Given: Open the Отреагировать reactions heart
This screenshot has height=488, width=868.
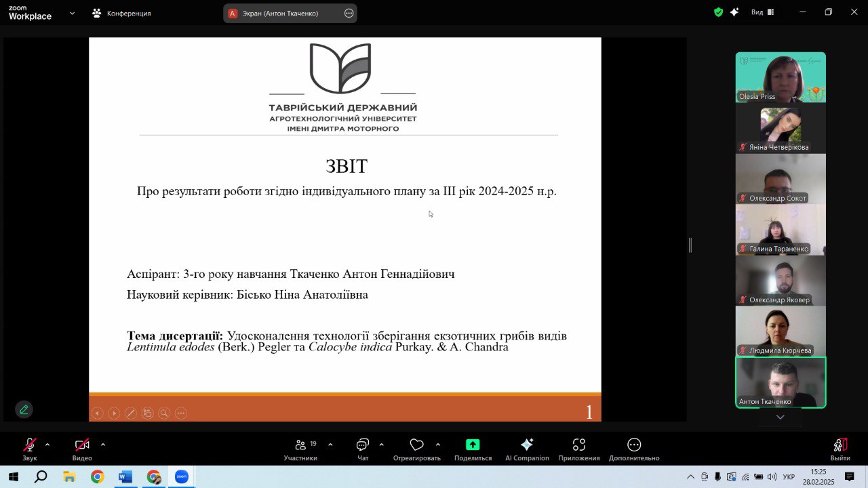Looking at the screenshot, I should point(416,449).
